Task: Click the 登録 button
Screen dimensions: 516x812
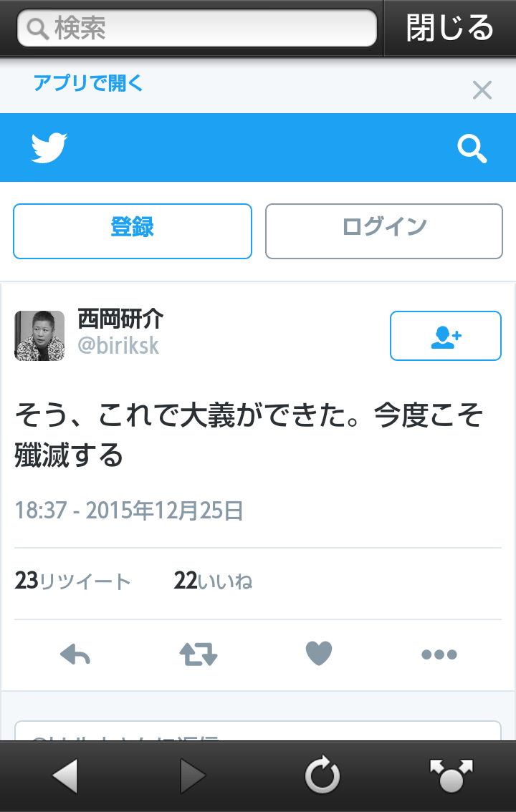Action: pos(133,231)
